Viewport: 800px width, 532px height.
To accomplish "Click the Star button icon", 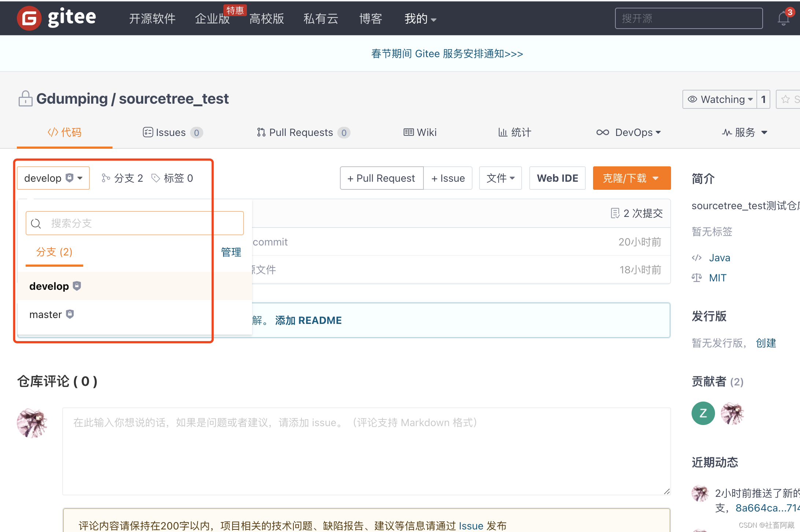I will [x=785, y=99].
